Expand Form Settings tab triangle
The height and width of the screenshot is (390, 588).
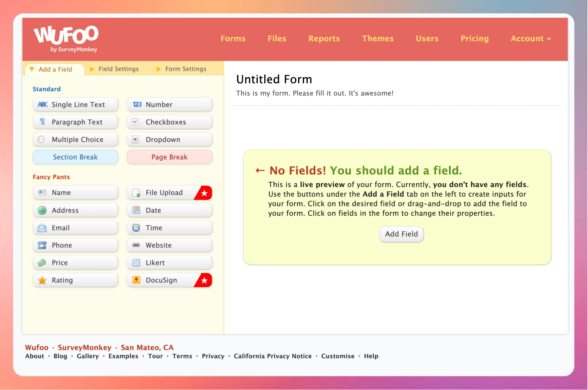click(x=158, y=69)
